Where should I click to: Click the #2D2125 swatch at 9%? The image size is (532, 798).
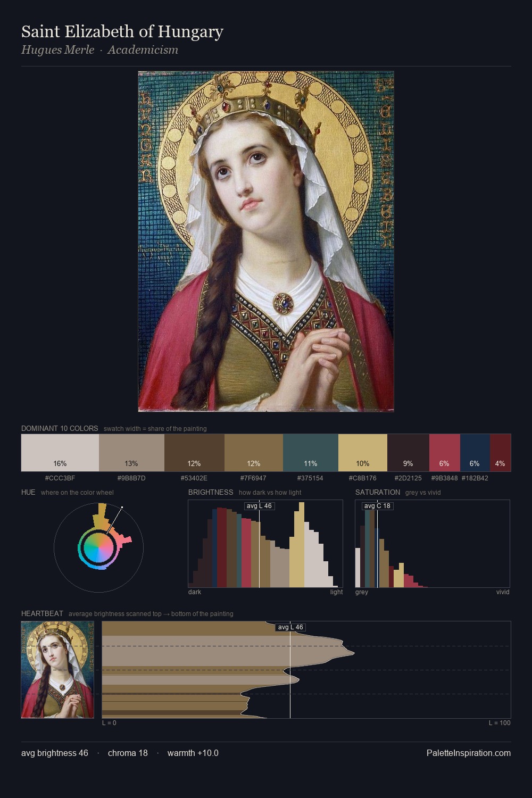point(408,453)
